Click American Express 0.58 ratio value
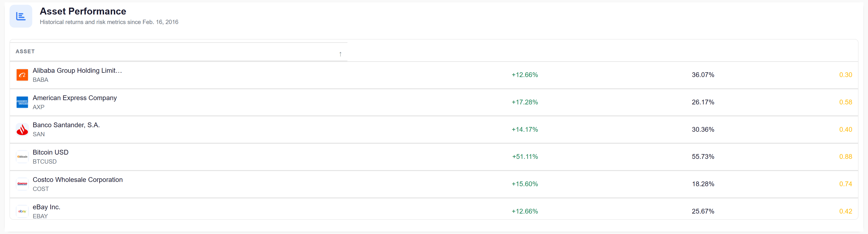This screenshot has height=234, width=868. (x=845, y=102)
